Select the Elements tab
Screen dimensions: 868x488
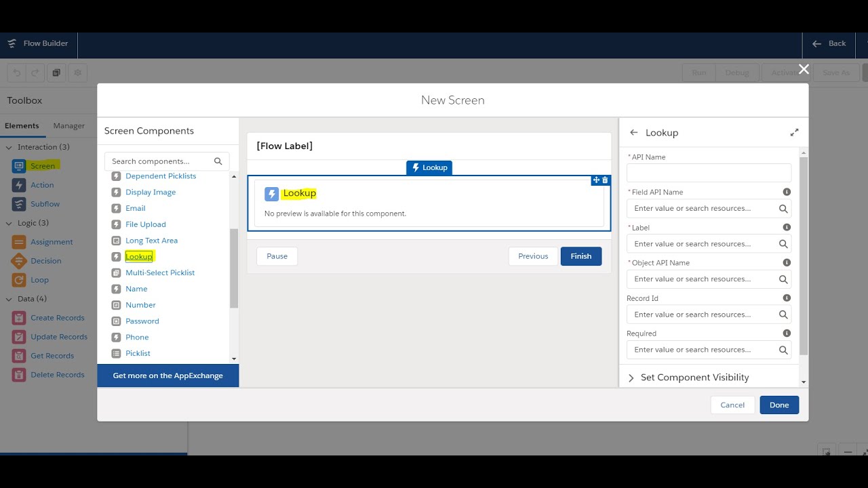click(22, 126)
